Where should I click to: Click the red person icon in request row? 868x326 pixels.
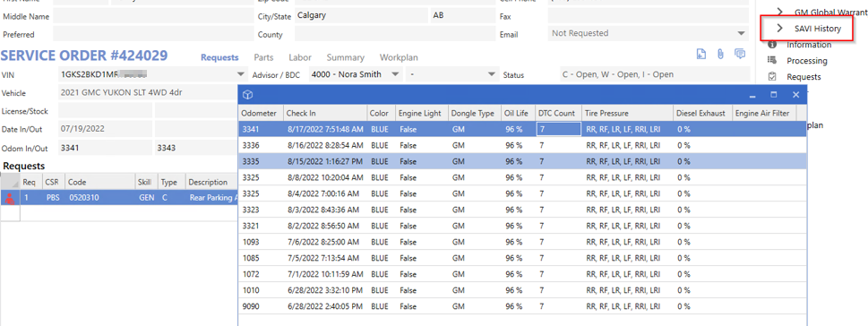(10, 198)
